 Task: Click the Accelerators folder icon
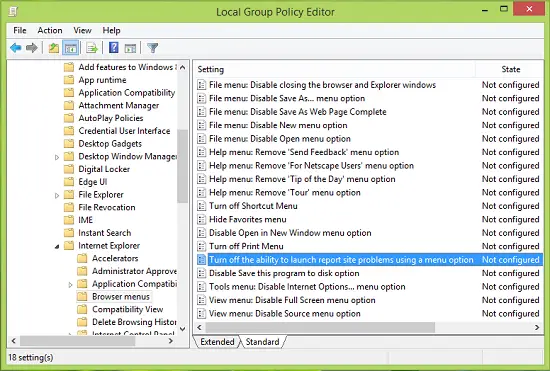(x=82, y=258)
